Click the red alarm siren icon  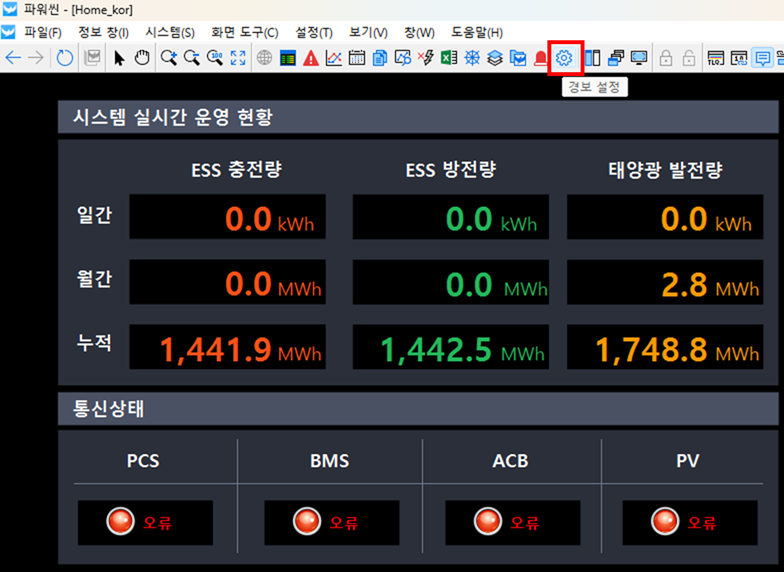pyautogui.click(x=541, y=58)
